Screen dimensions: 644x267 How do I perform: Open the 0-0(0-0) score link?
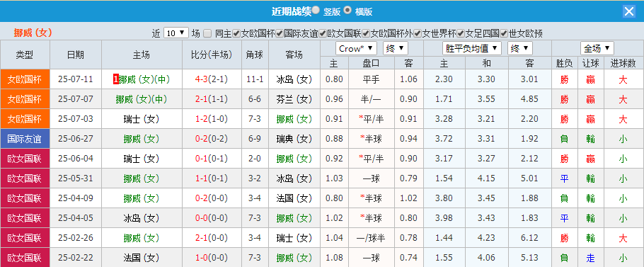click(212, 218)
